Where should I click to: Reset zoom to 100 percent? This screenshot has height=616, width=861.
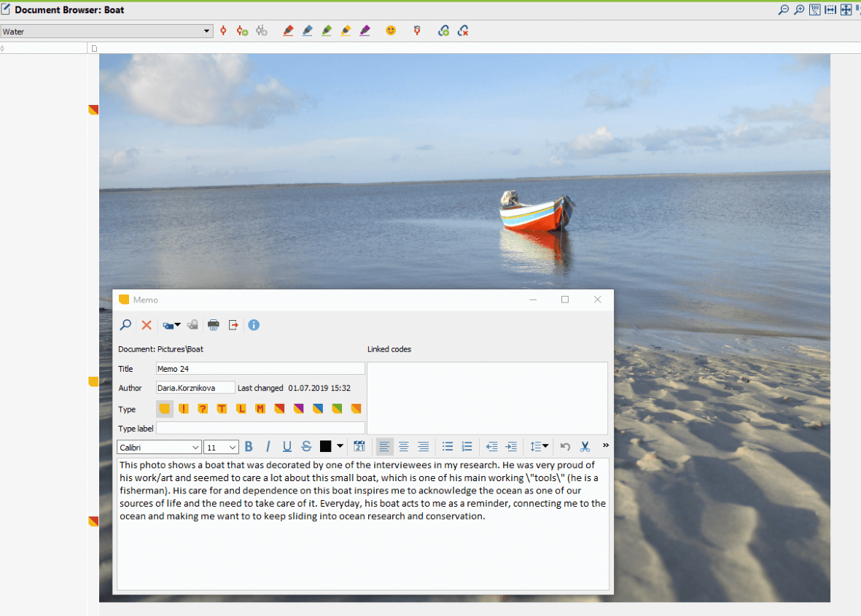pyautogui.click(x=815, y=10)
